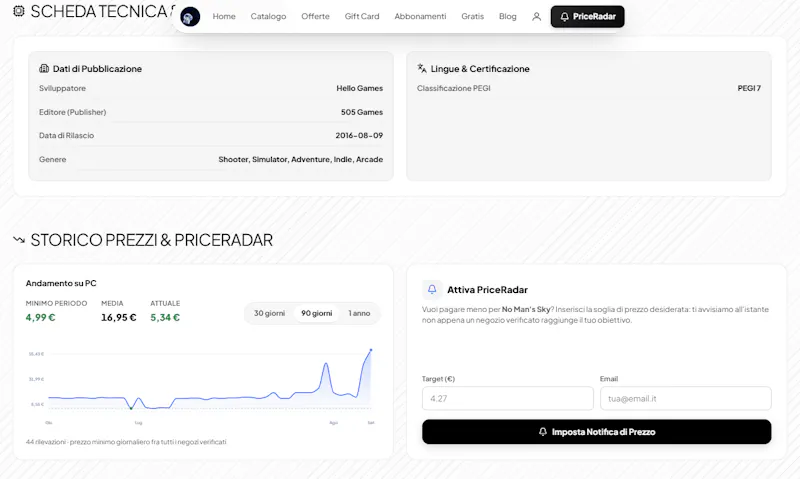The image size is (800, 479).
Task: Click the Andamento su PC heading
Action: [61, 283]
